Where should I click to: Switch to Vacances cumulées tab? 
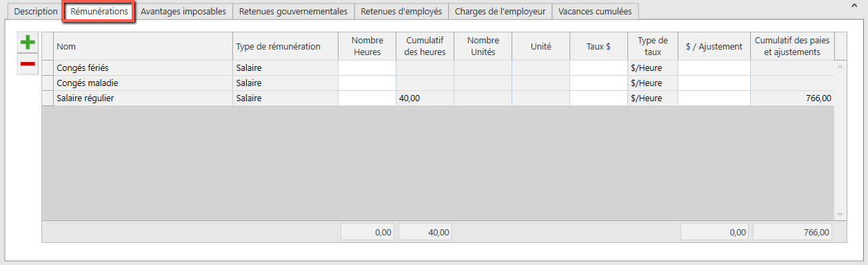(595, 12)
